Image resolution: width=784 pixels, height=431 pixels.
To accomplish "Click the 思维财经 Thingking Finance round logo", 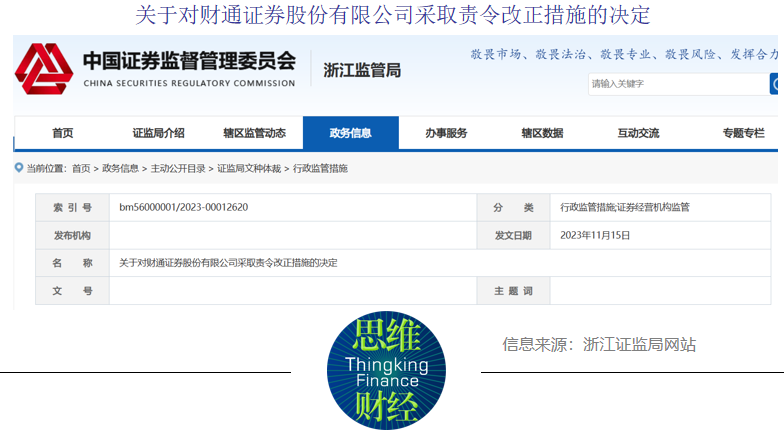I will pyautogui.click(x=386, y=370).
